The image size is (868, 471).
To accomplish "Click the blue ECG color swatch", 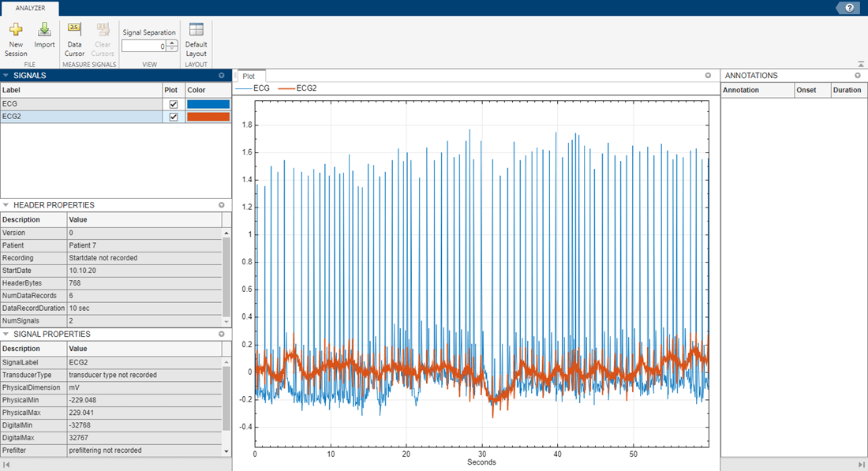I will 208,104.
